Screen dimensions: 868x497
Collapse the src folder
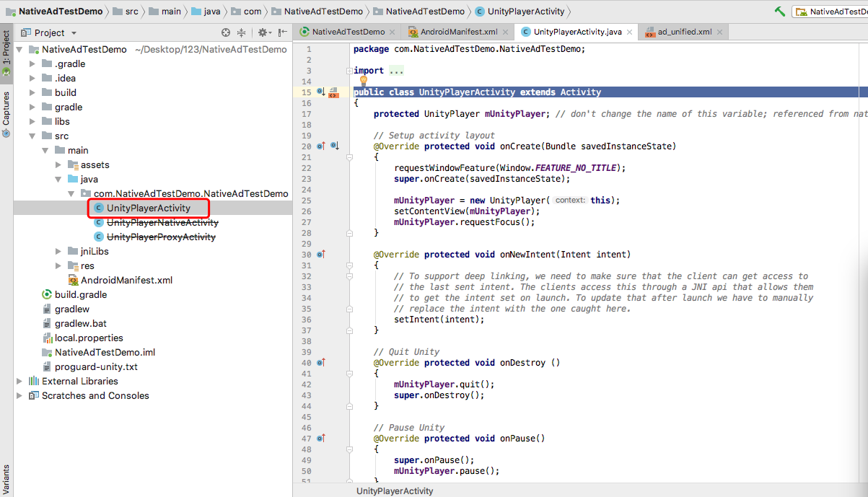32,136
